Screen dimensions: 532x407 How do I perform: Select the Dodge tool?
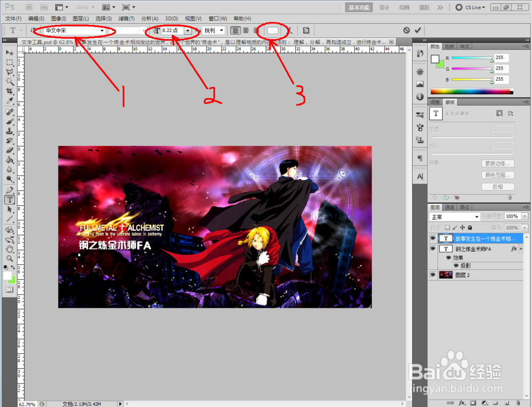point(10,179)
